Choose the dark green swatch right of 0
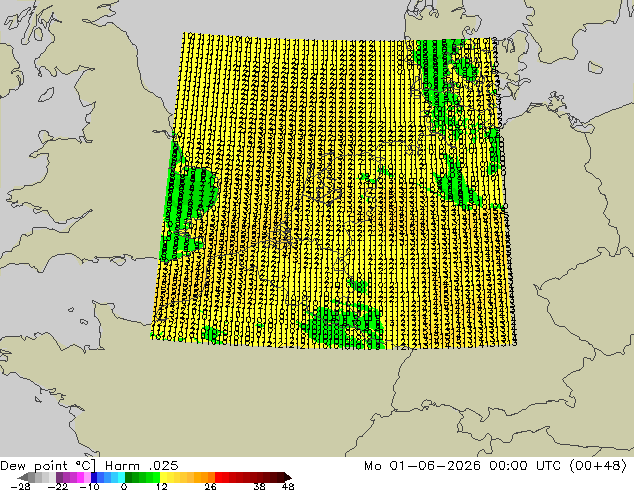The image size is (634, 490). point(129,477)
